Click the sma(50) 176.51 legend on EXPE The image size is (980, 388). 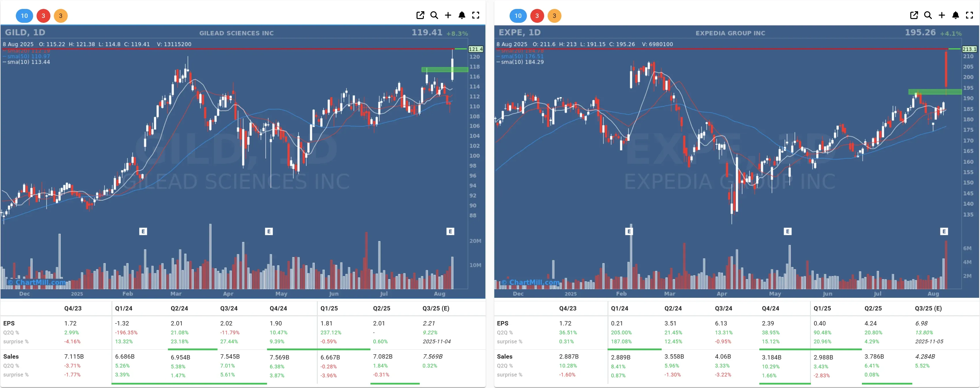click(521, 56)
